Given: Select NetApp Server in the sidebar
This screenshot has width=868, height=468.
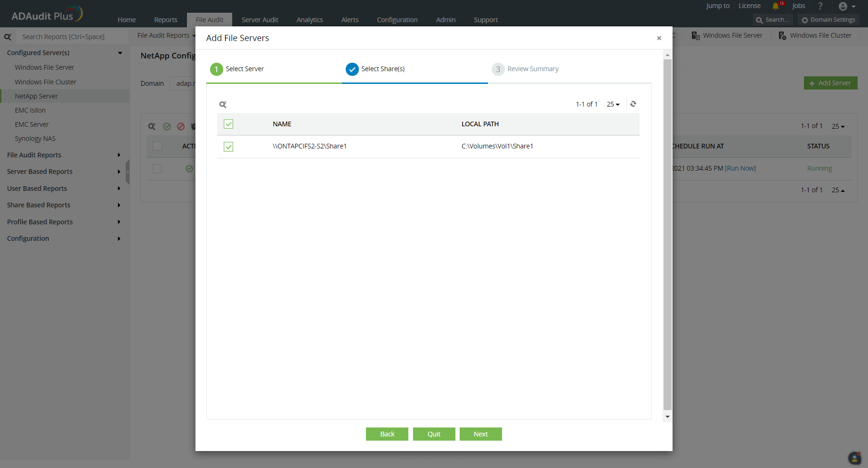Looking at the screenshot, I should pos(65,96).
